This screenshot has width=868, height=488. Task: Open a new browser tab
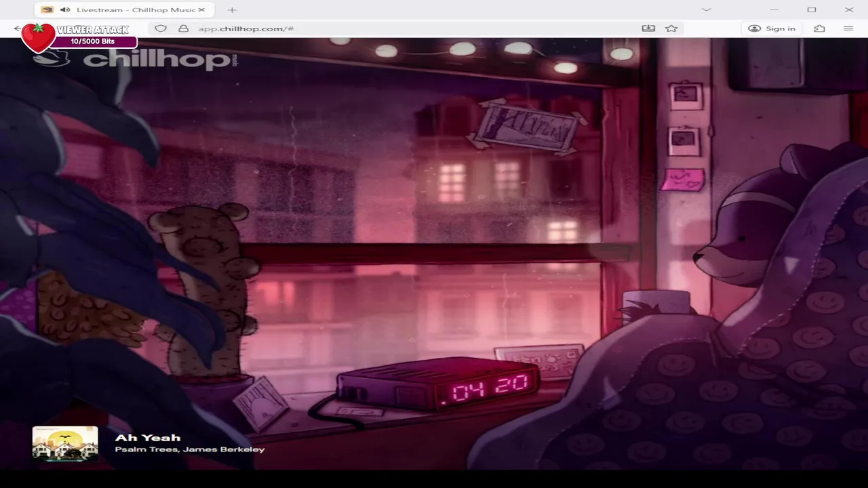click(x=232, y=9)
